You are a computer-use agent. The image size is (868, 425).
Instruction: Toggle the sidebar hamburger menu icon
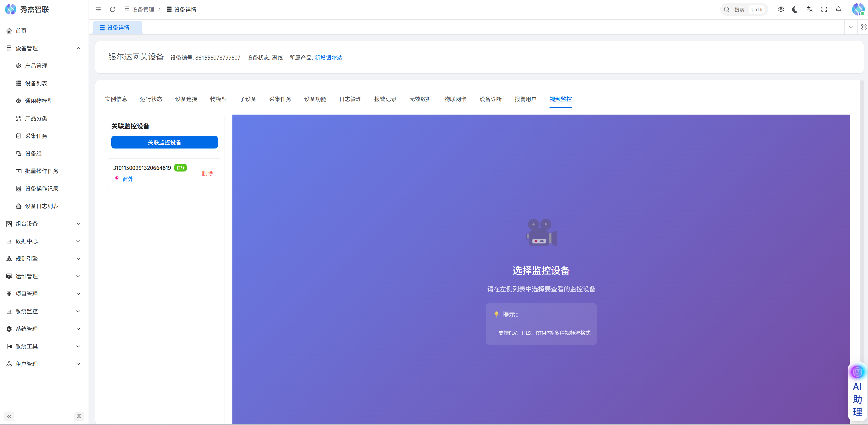coord(98,9)
